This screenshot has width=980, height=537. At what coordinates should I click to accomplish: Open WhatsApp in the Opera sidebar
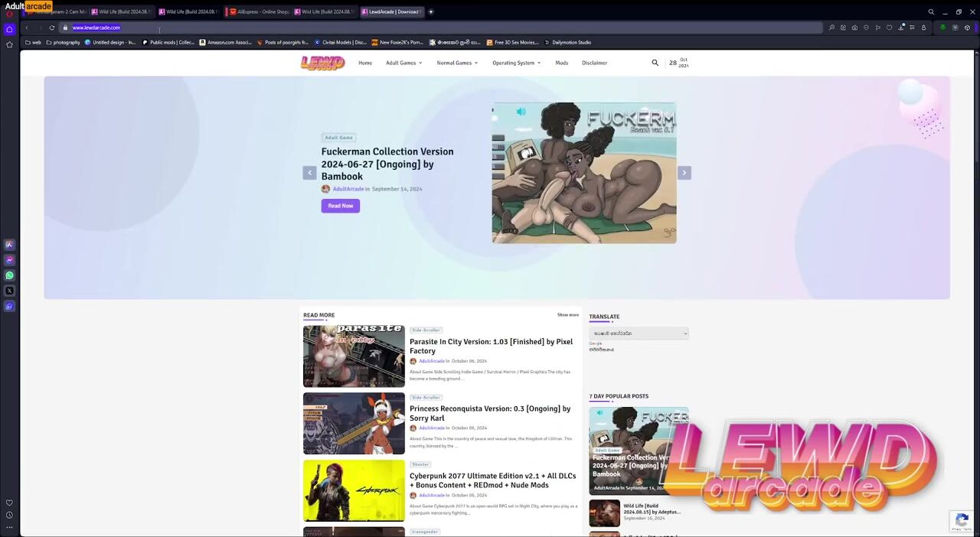click(x=9, y=275)
